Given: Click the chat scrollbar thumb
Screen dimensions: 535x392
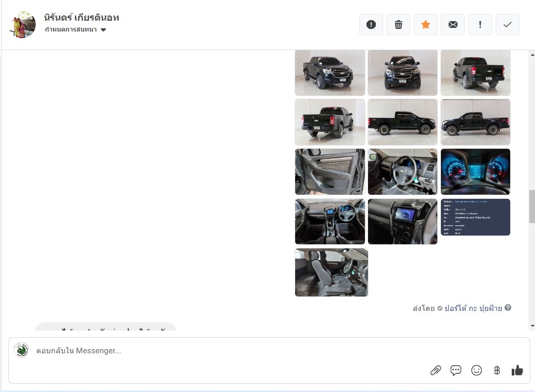Looking at the screenshot, I should point(532,206).
